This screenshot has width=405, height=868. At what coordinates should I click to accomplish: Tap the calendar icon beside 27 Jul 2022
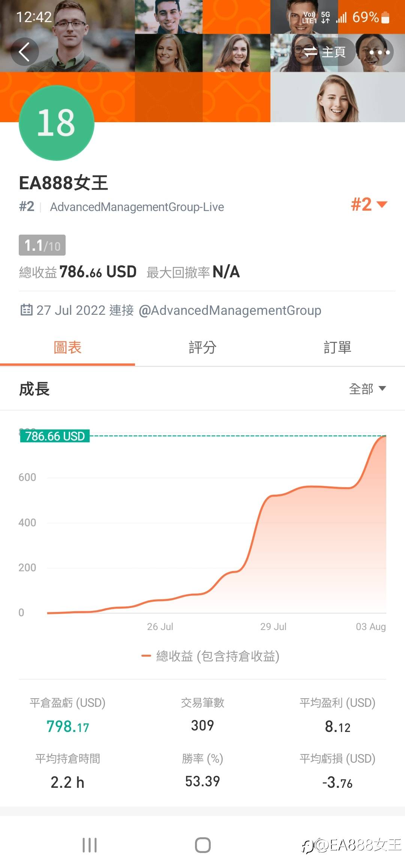(26, 310)
